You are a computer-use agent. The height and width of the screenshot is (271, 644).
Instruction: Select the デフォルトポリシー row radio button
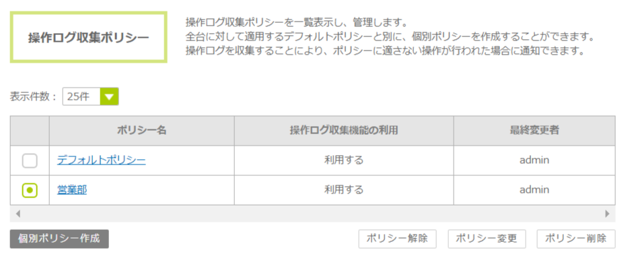(x=30, y=160)
